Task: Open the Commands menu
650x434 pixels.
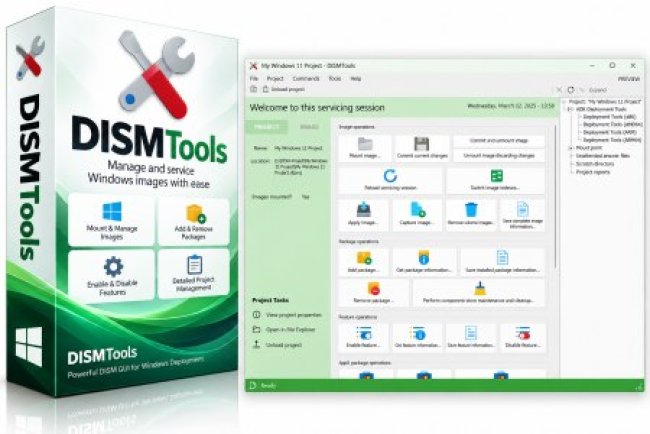Action: (x=306, y=78)
